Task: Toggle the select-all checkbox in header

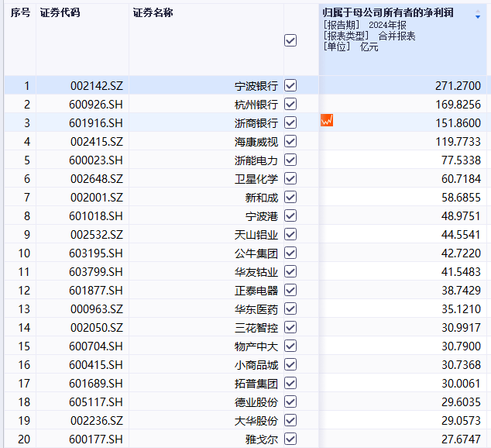Action: tap(290, 40)
